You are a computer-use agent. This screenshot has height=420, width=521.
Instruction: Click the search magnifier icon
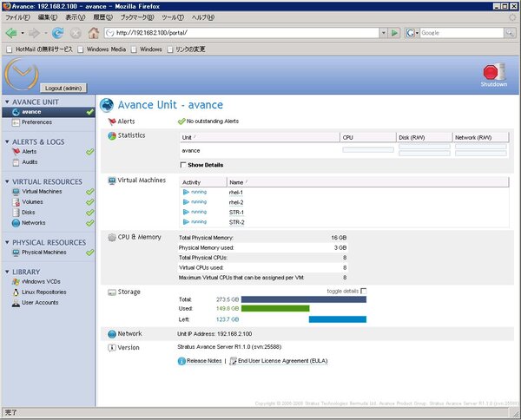[x=510, y=33]
